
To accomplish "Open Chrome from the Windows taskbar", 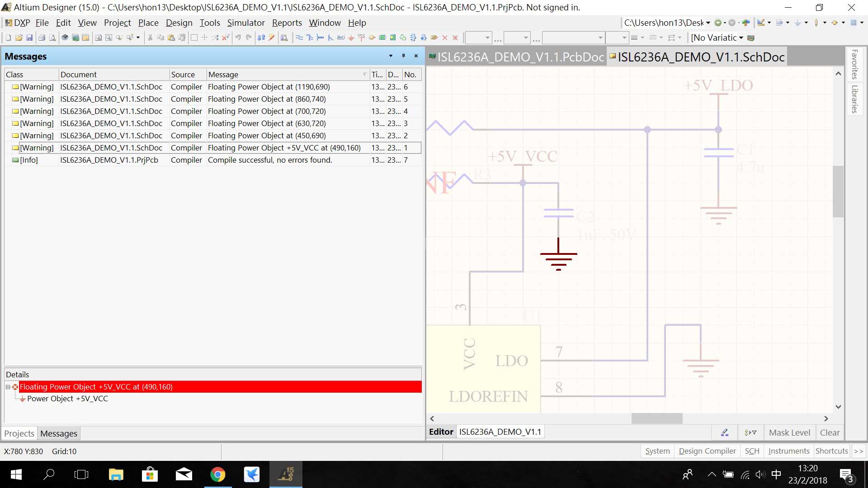I will point(217,474).
